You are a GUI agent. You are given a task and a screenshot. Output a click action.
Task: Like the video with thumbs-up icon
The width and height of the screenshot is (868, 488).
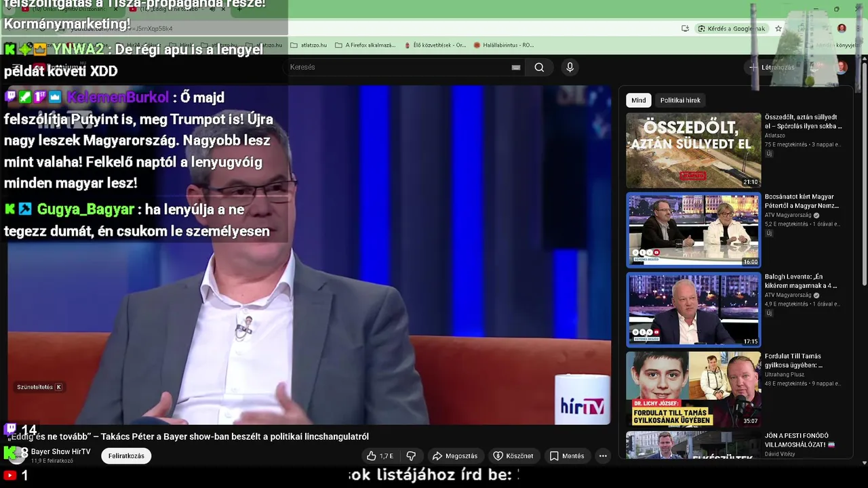[x=379, y=456]
